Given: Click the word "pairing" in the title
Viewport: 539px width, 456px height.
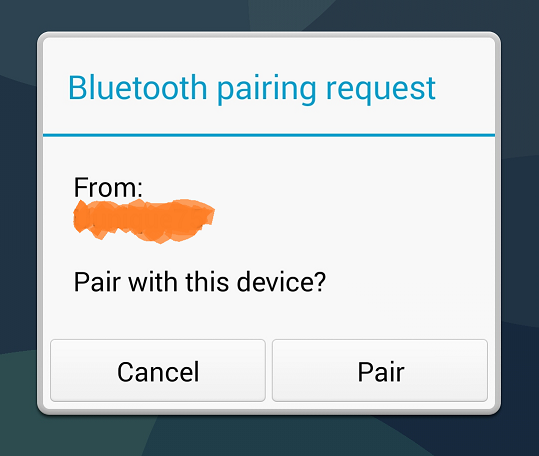Looking at the screenshot, I should click(x=267, y=90).
